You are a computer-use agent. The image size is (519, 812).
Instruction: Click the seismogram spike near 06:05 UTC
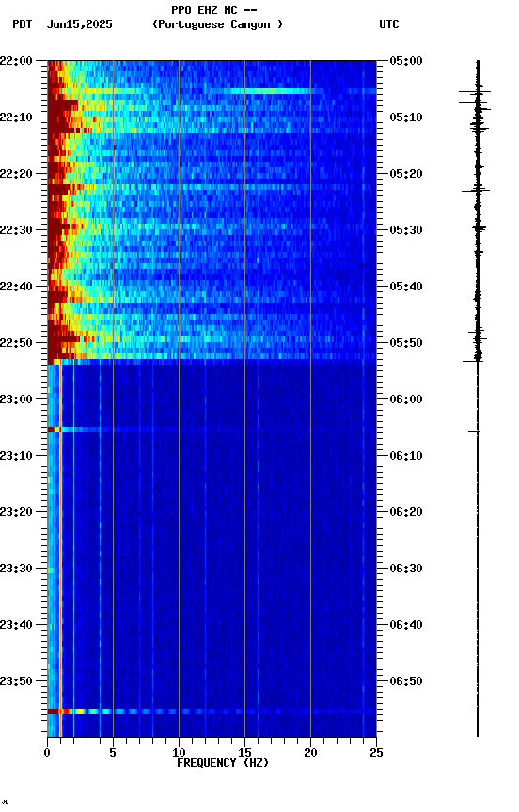pos(475,431)
